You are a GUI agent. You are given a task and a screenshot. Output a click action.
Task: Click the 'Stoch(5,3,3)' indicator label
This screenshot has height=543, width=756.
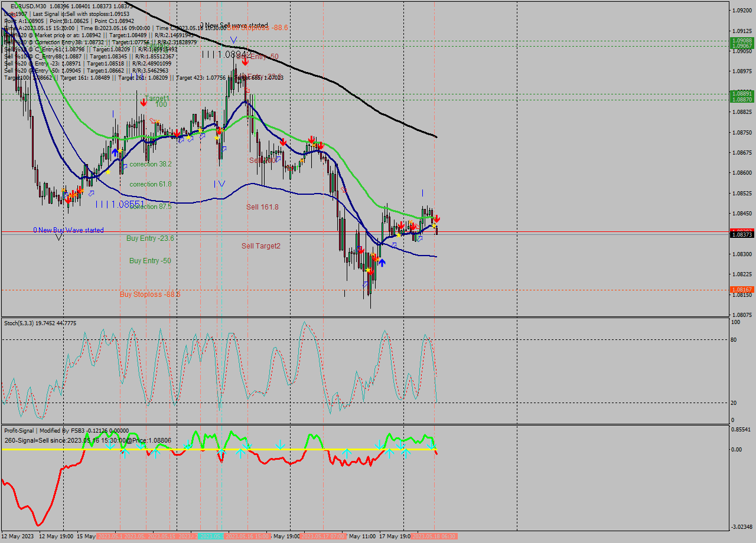tap(19, 323)
